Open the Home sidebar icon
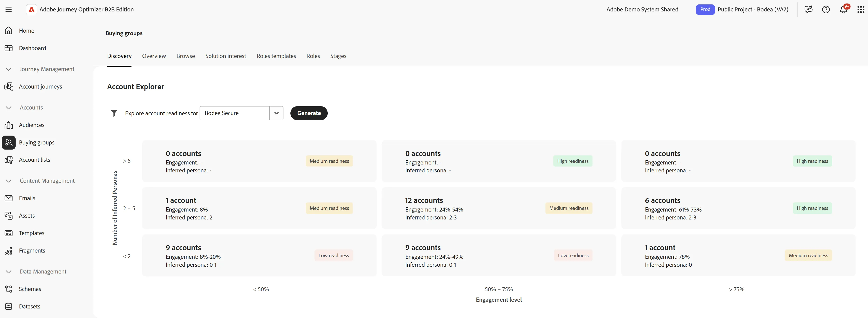 [9, 31]
